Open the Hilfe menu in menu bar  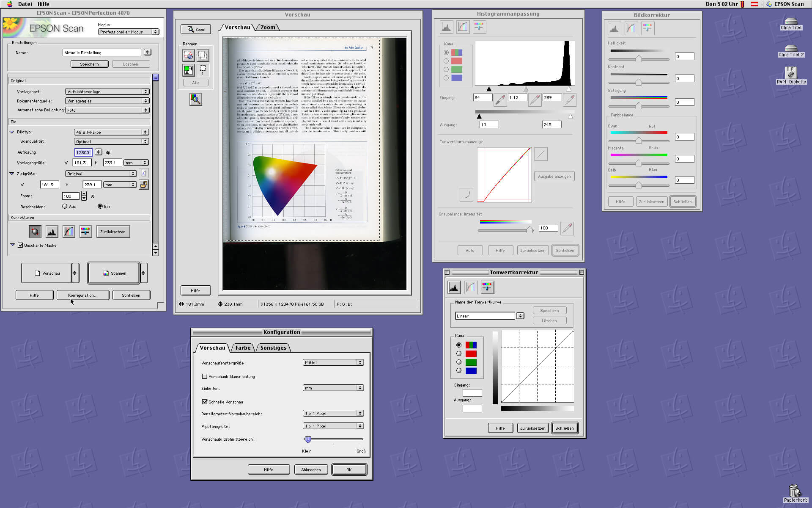tap(43, 4)
